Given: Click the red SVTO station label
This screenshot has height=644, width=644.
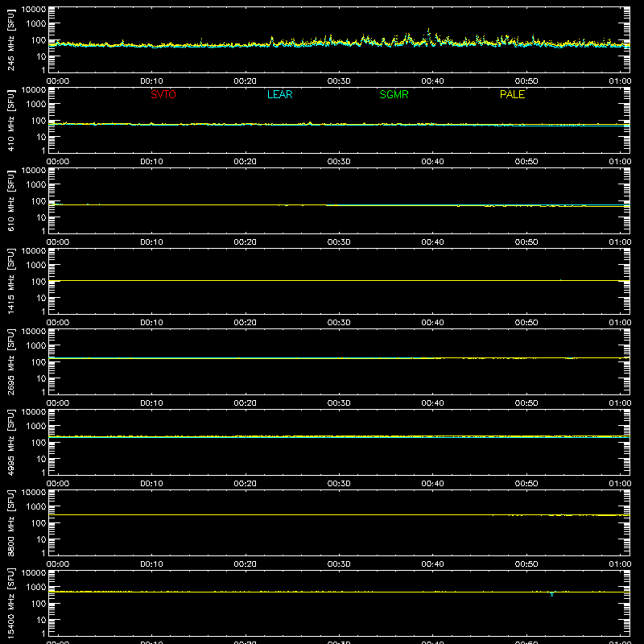Looking at the screenshot, I should coord(163,94).
